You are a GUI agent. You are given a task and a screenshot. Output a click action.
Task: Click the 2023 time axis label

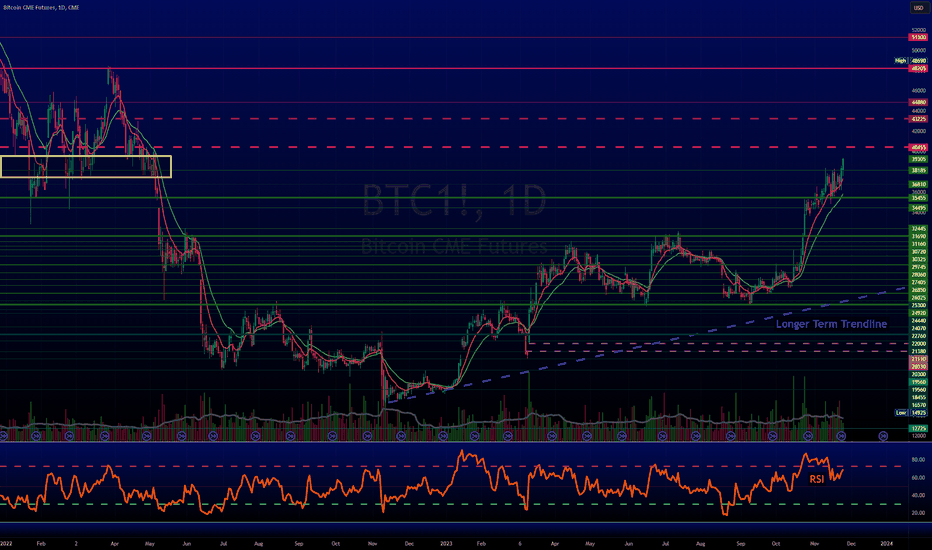coord(446,543)
